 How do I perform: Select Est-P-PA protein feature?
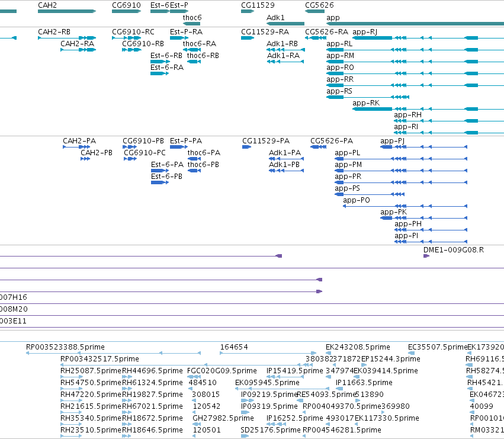179,147
